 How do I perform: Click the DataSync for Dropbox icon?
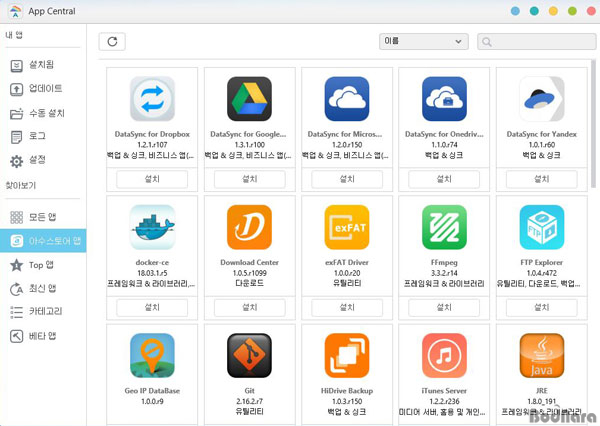pyautogui.click(x=152, y=99)
